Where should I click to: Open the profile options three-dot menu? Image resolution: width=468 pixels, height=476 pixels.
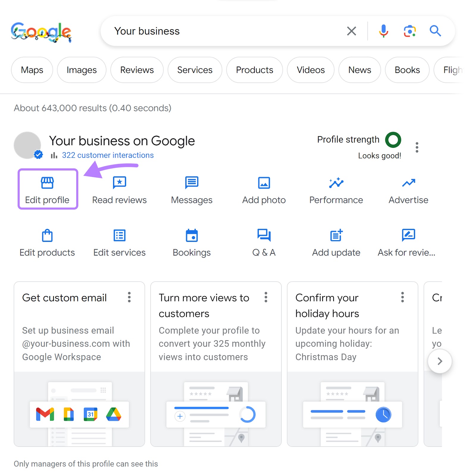click(x=417, y=147)
